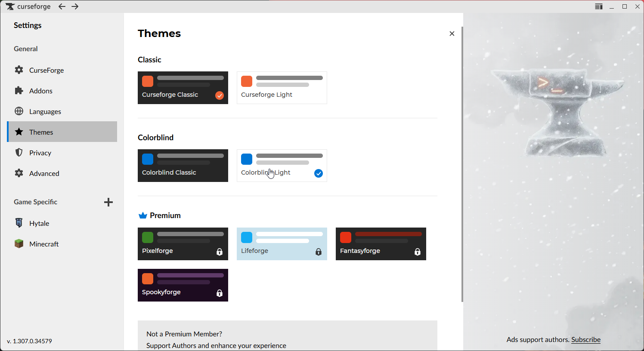Click the lock icon on Fantasyforge
644x351 pixels.
418,252
